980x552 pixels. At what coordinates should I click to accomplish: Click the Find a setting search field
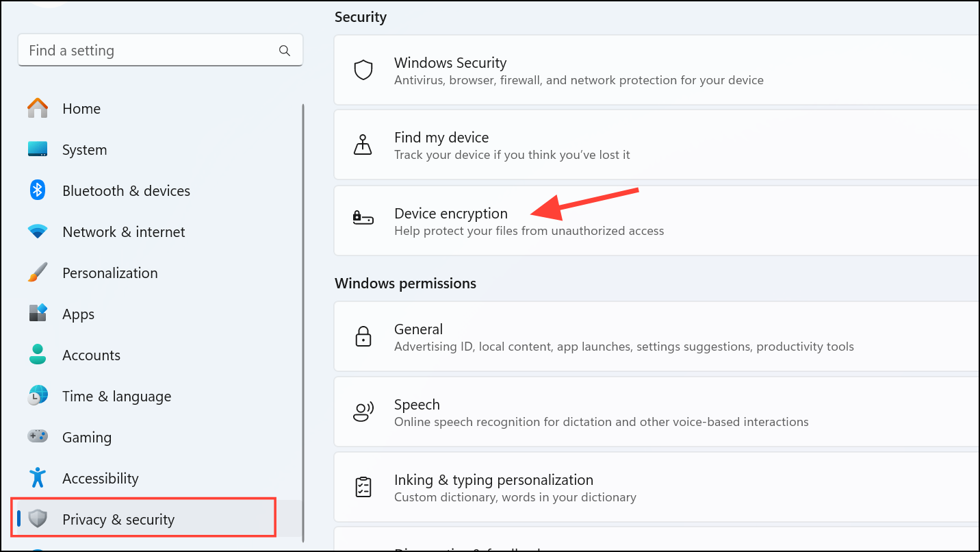click(137, 50)
